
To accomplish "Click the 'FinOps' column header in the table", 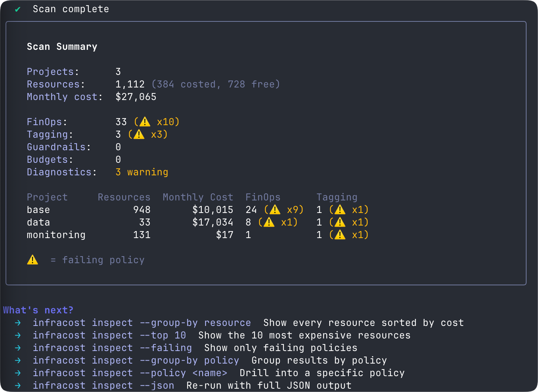I will (263, 197).
